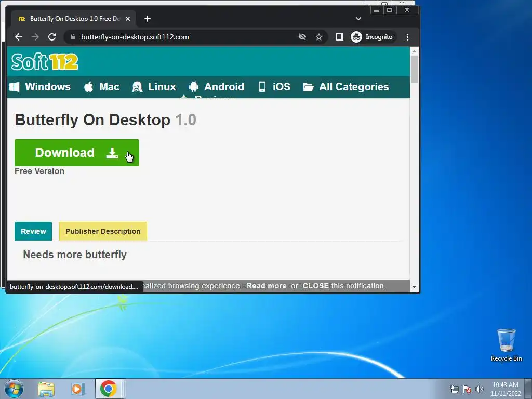
Task: Click the taskbar clock showing 10:43 AM
Action: (x=505, y=389)
